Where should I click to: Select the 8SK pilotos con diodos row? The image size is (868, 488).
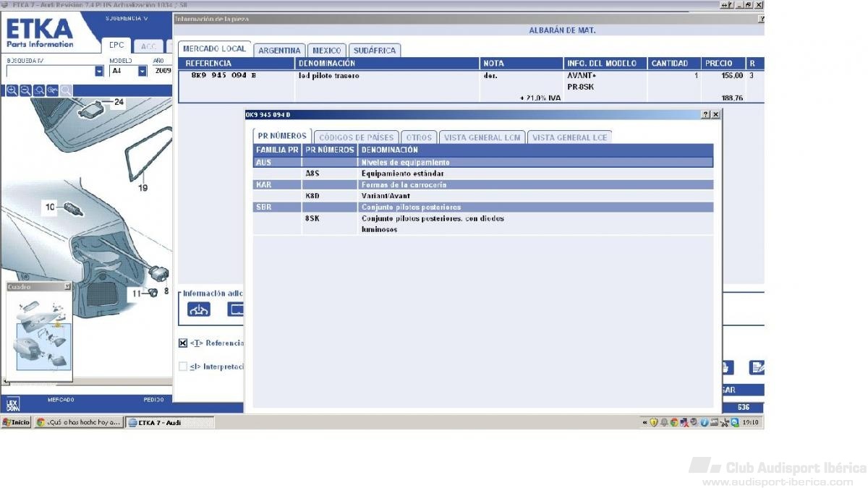point(482,223)
